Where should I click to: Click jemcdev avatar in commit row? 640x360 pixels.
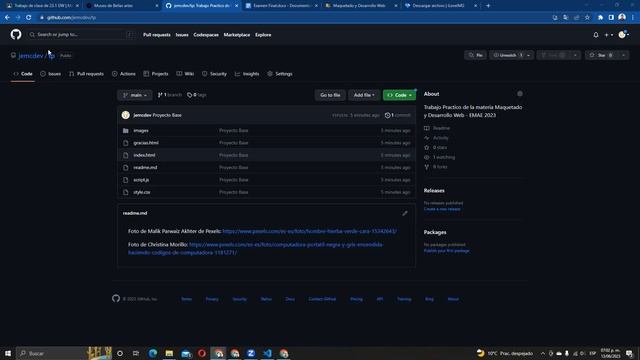point(126,115)
